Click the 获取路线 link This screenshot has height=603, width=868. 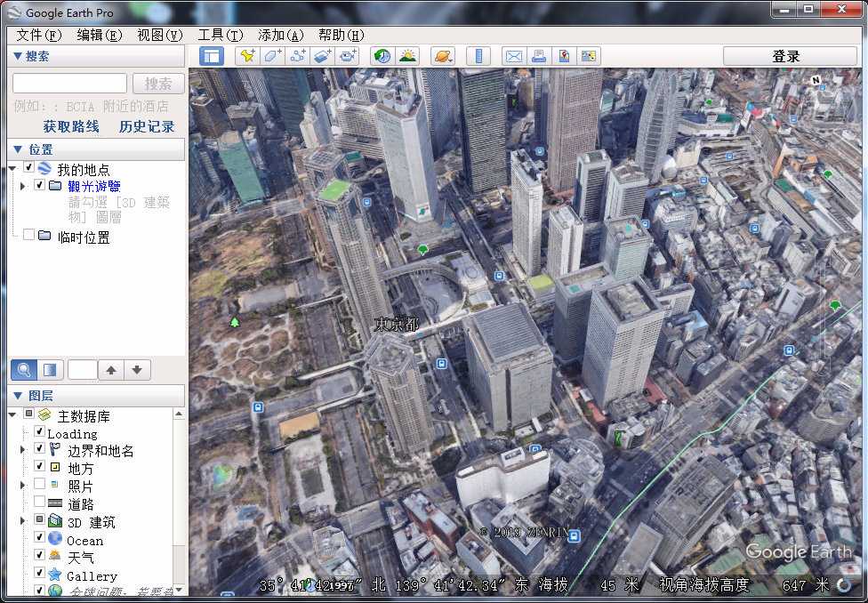(x=71, y=127)
